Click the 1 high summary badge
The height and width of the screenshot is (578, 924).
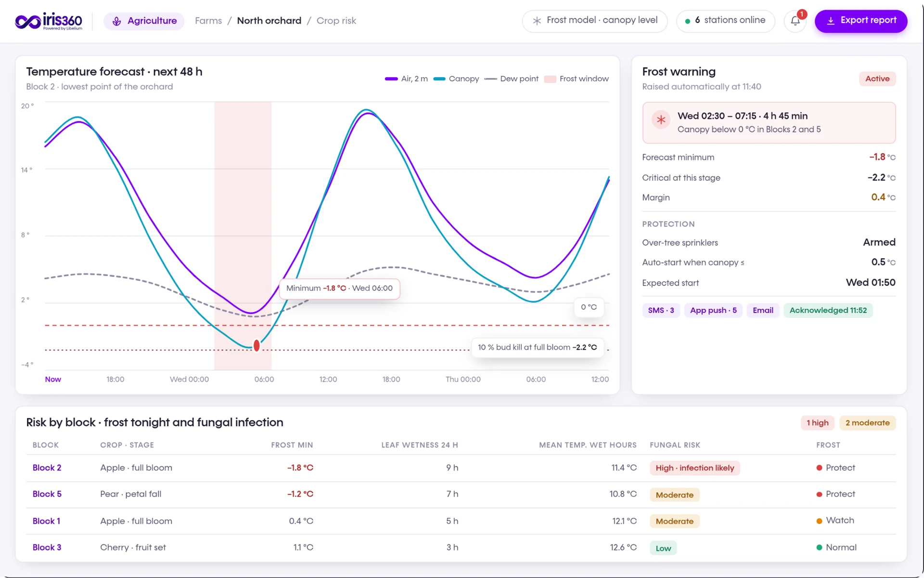[x=817, y=423]
